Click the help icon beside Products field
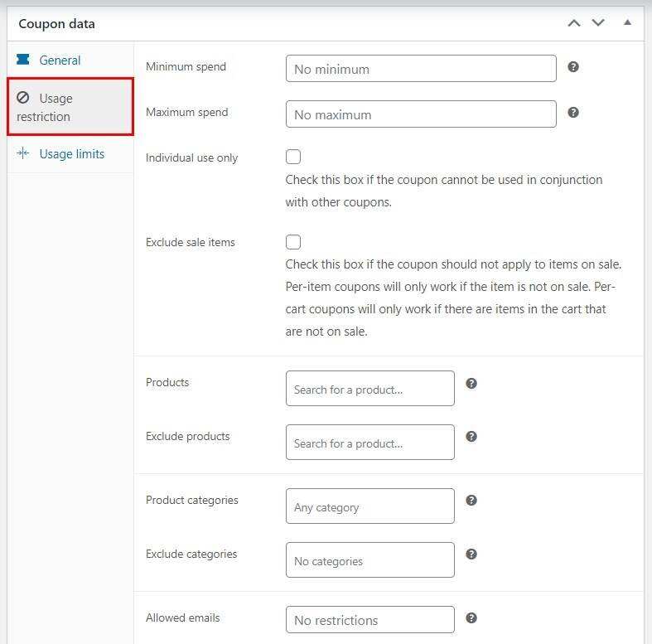Screen dimensions: 652x644 471,383
